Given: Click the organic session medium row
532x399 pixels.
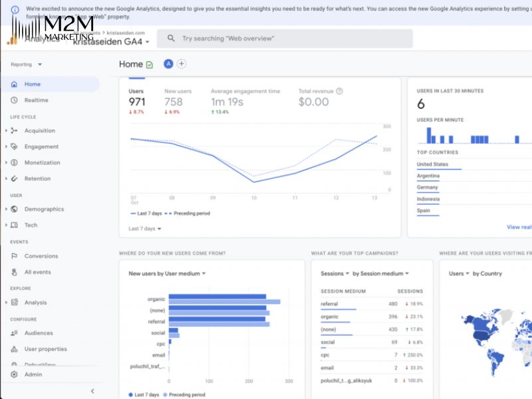Looking at the screenshot, I should [x=372, y=317].
